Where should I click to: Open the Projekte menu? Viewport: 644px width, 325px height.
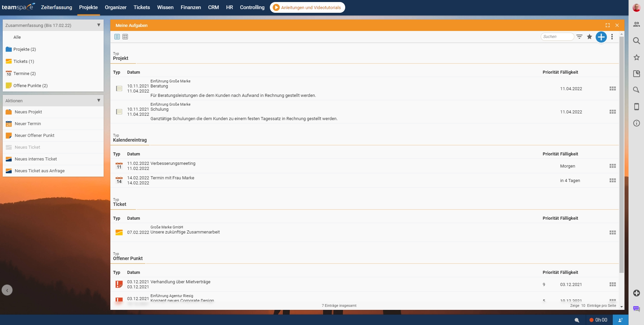point(88,7)
